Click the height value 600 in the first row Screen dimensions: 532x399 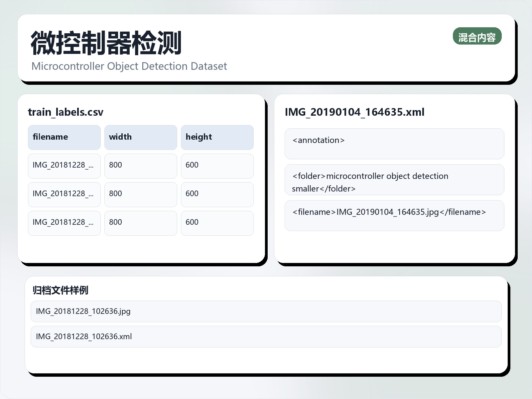point(217,166)
